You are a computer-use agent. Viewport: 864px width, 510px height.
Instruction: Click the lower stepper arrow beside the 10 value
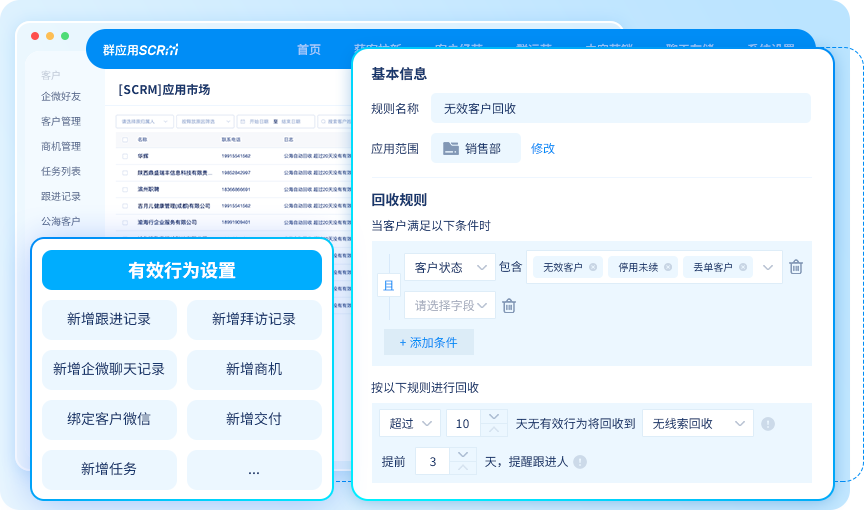coord(494,430)
